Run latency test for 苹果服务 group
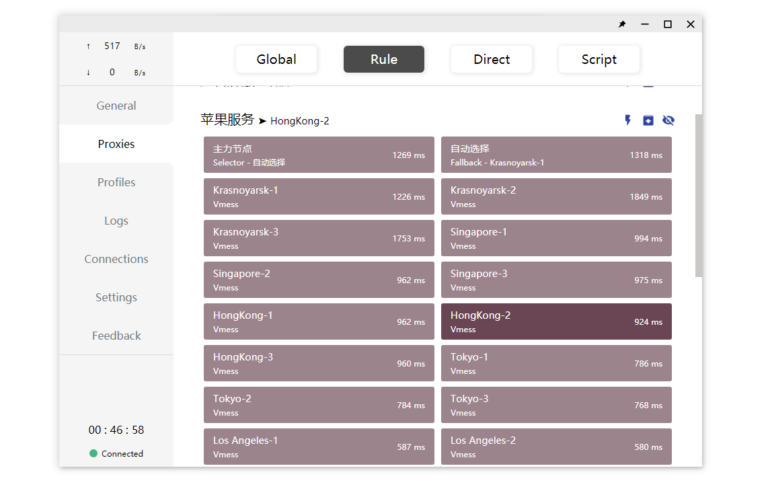 pos(628,121)
